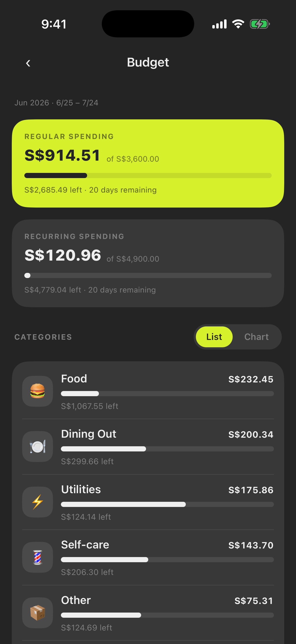Select the Utilities category name
296x644 pixels.
pos(81,489)
